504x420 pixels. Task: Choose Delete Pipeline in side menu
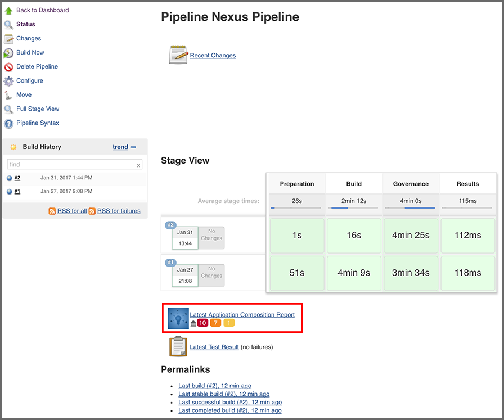pyautogui.click(x=37, y=66)
